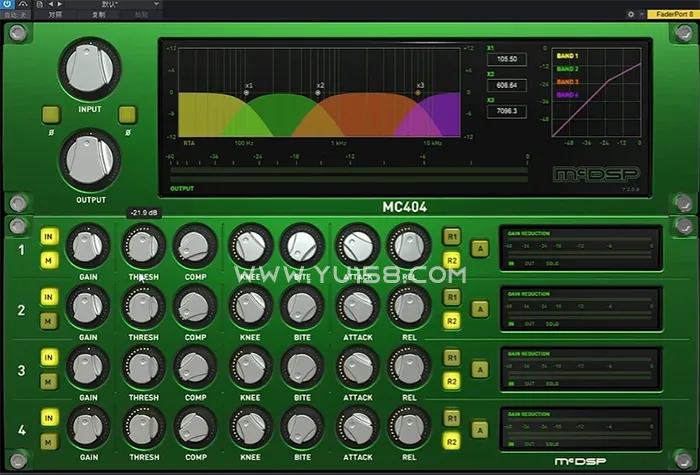The height and width of the screenshot is (475, 700).
Task: Click band 1 REL knob
Action: (x=409, y=246)
